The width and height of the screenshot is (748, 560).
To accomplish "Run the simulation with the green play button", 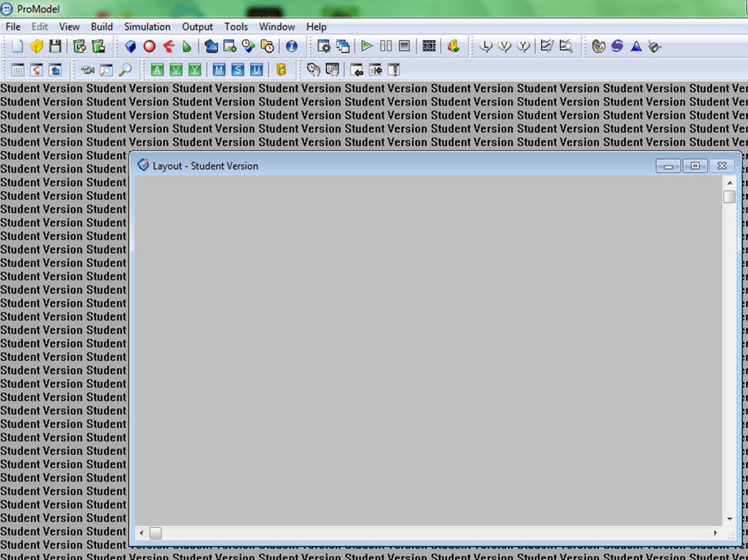I will [367, 46].
